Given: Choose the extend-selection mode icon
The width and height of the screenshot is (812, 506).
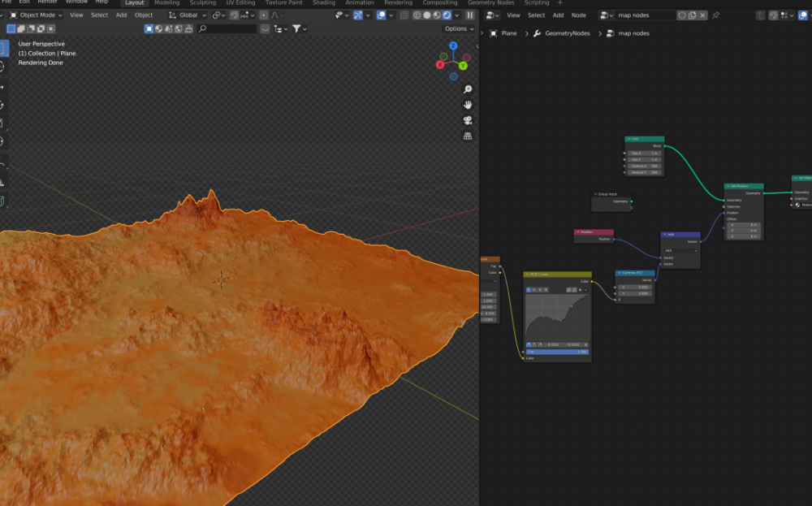Looking at the screenshot, I should [21, 28].
